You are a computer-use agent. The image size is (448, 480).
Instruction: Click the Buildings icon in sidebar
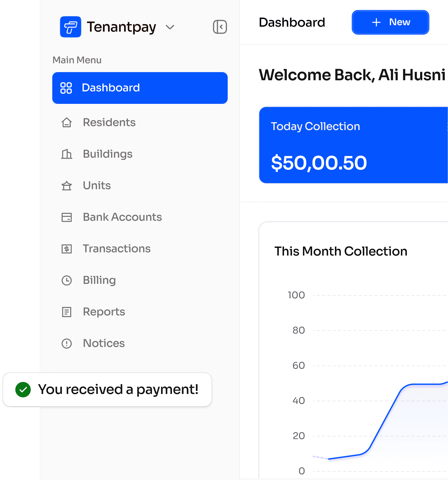(x=67, y=154)
